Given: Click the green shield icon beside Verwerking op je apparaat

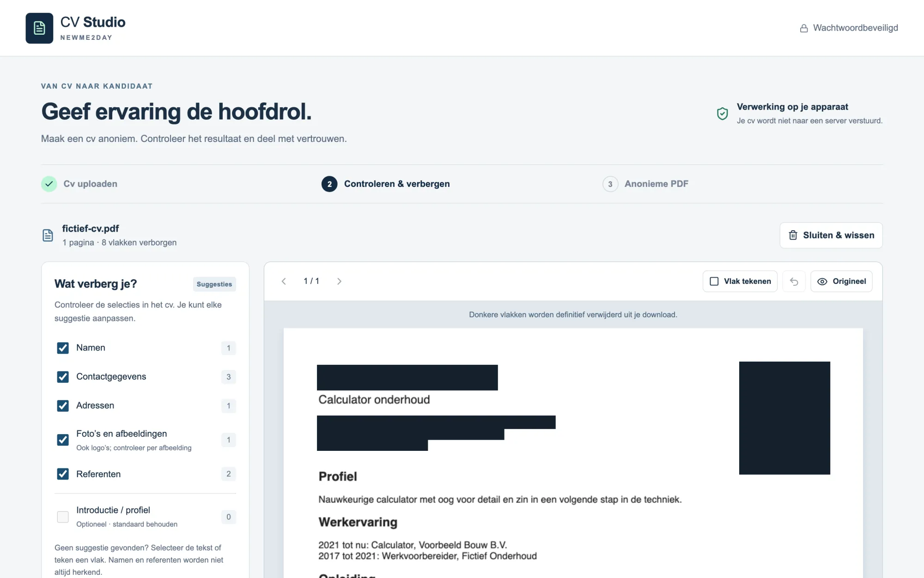Looking at the screenshot, I should pyautogui.click(x=722, y=113).
